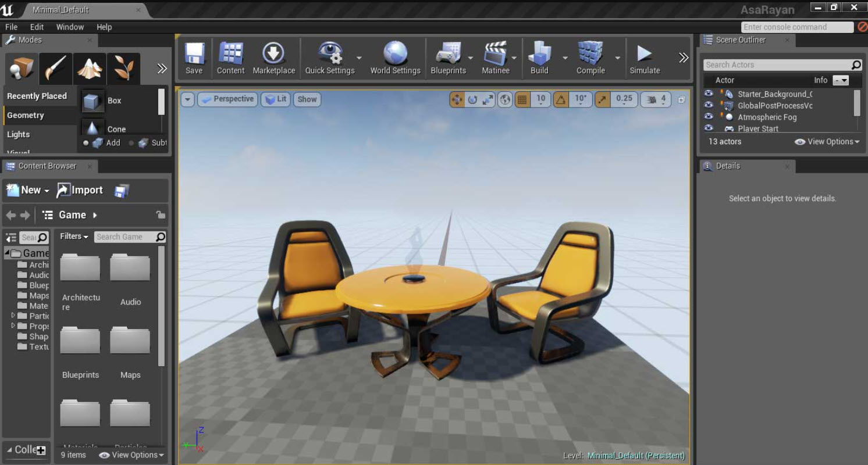
Task: Select the Recently Placed category
Action: (40, 96)
